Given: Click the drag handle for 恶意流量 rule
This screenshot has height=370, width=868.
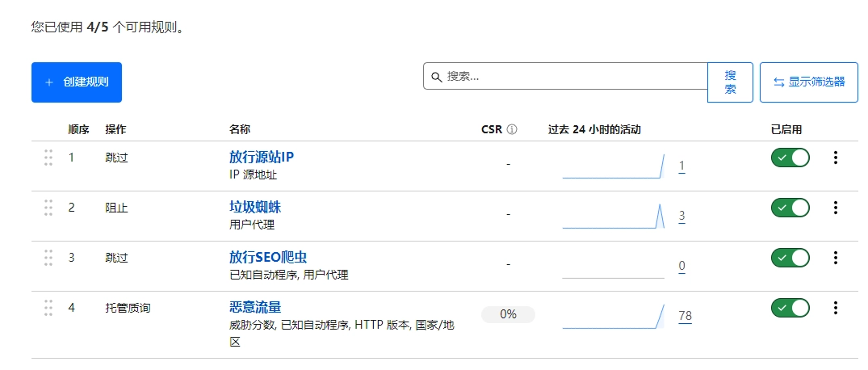Looking at the screenshot, I should 48,308.
